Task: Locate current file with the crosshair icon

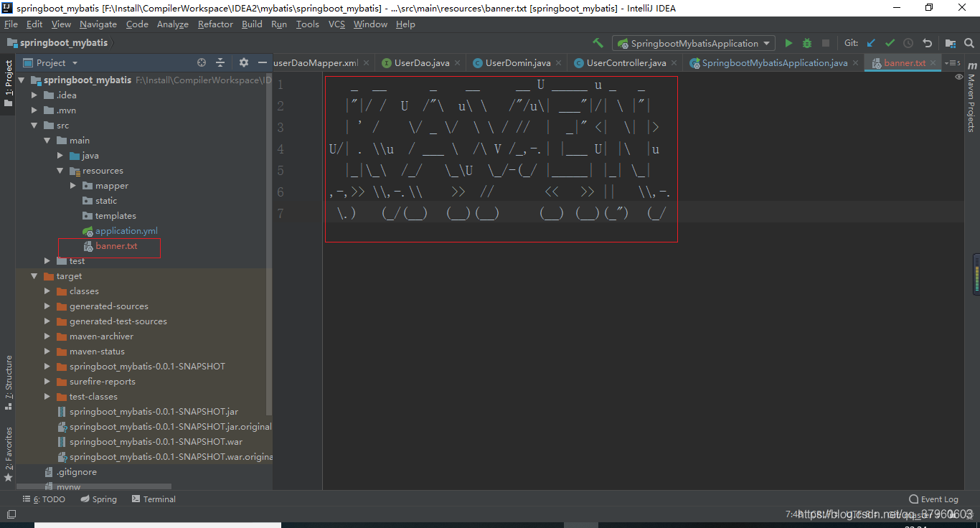Action: click(x=202, y=62)
